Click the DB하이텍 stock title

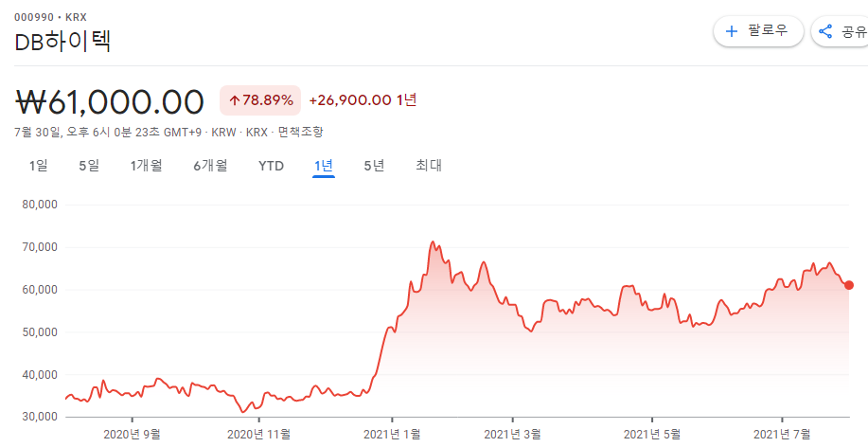coord(62,42)
